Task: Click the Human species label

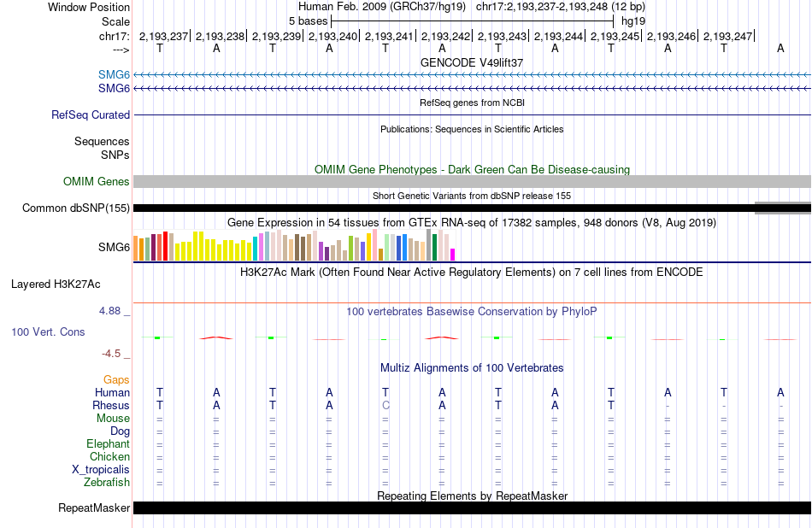Action: [x=112, y=392]
